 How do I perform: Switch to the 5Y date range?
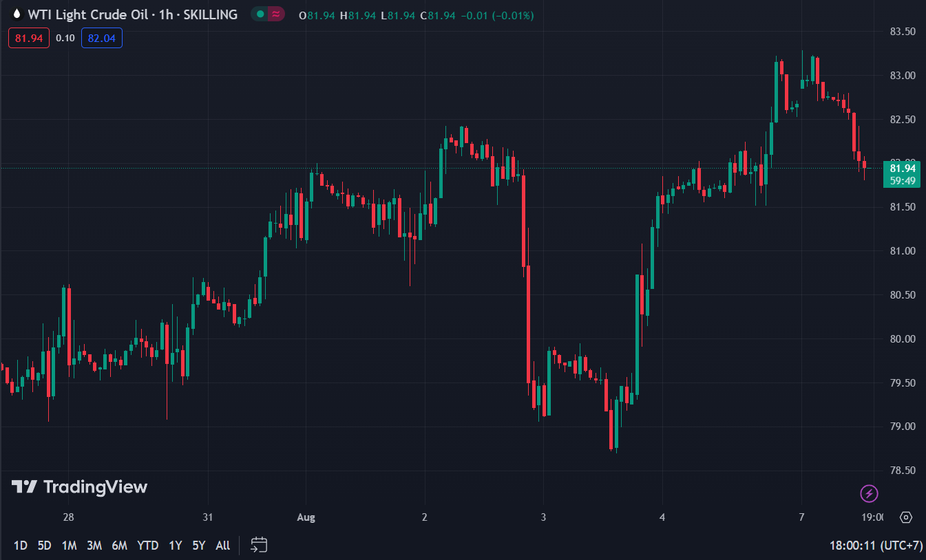[199, 546]
